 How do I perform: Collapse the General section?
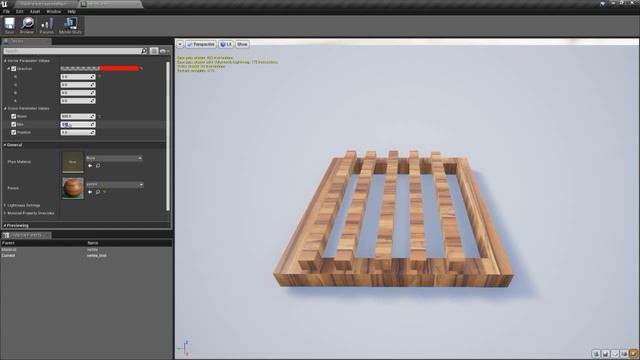(x=5, y=145)
